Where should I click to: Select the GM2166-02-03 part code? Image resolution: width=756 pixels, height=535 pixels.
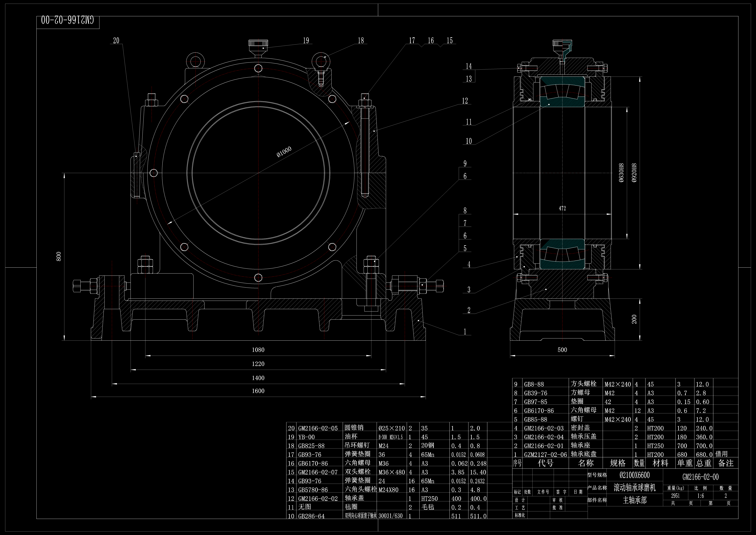pyautogui.click(x=544, y=428)
